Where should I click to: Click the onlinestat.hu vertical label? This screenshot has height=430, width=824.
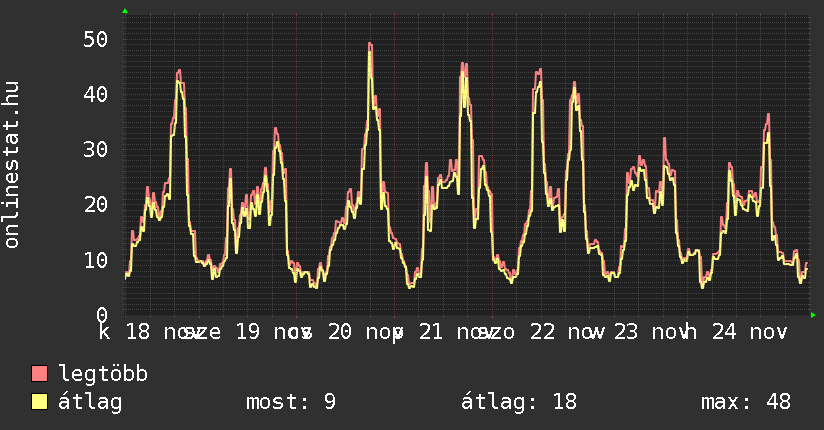[12, 165]
